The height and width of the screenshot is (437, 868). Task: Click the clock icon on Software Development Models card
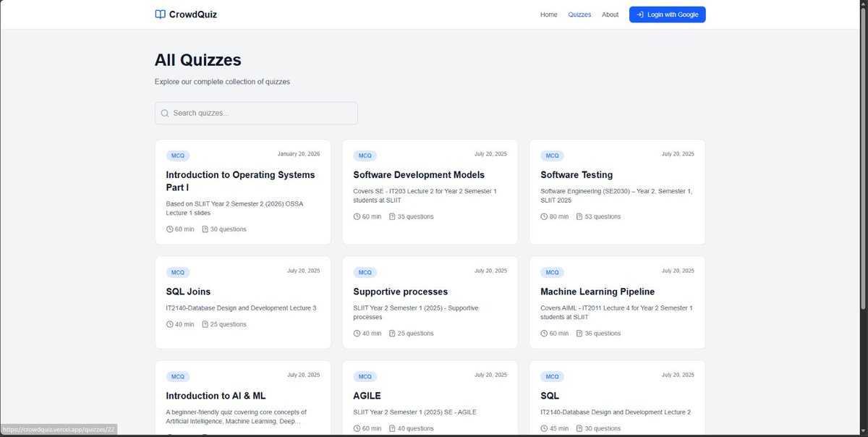coord(357,216)
